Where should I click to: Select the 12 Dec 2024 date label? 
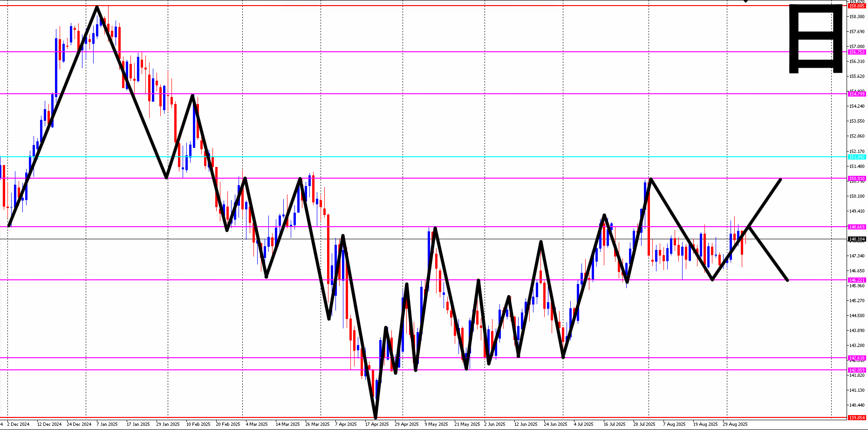49,424
